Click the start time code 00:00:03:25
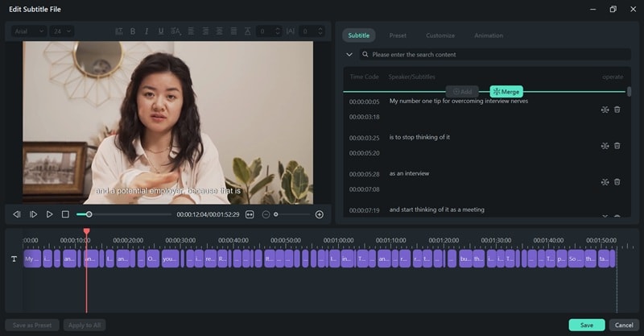This screenshot has height=336, width=644. pos(365,138)
